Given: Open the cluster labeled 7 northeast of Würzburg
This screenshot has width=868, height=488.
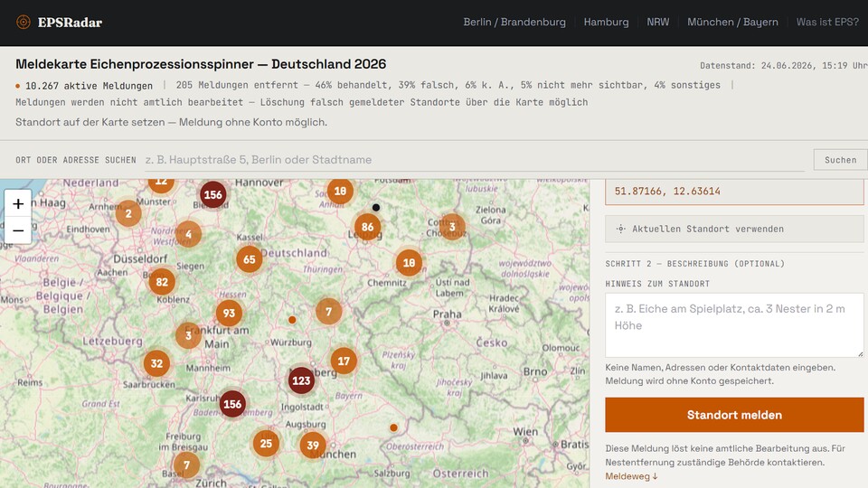Looking at the screenshot, I should click(329, 312).
